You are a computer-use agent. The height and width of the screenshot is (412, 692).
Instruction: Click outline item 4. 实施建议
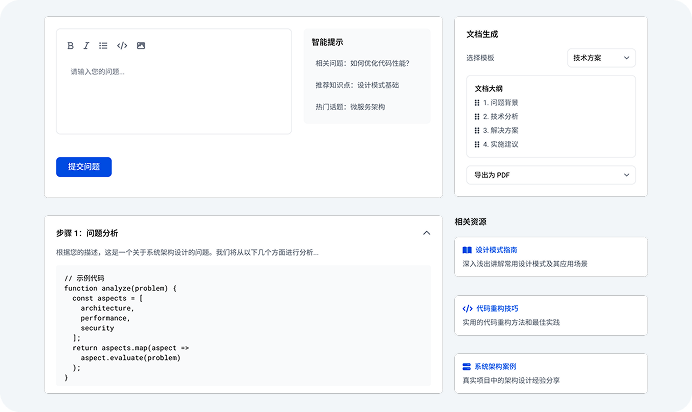pyautogui.click(x=500, y=144)
